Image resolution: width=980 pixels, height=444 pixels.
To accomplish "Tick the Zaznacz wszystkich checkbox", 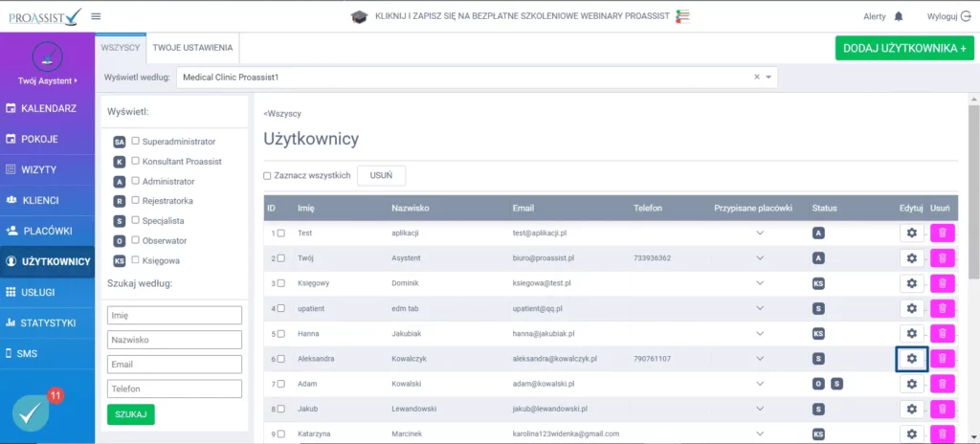I will point(267,176).
